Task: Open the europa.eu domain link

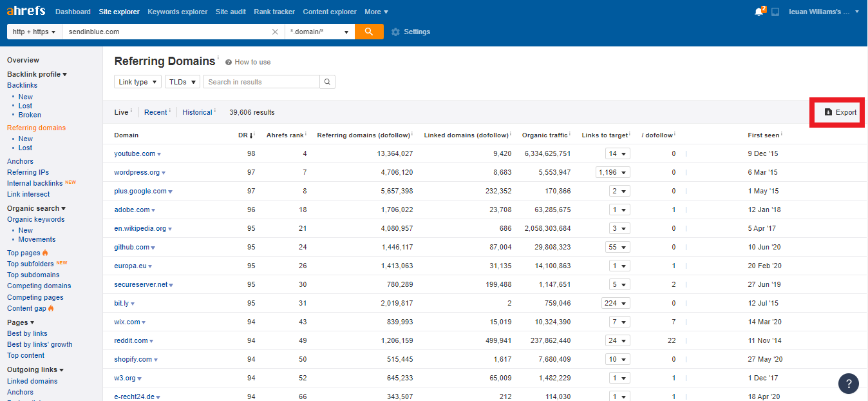Action: pyautogui.click(x=131, y=266)
